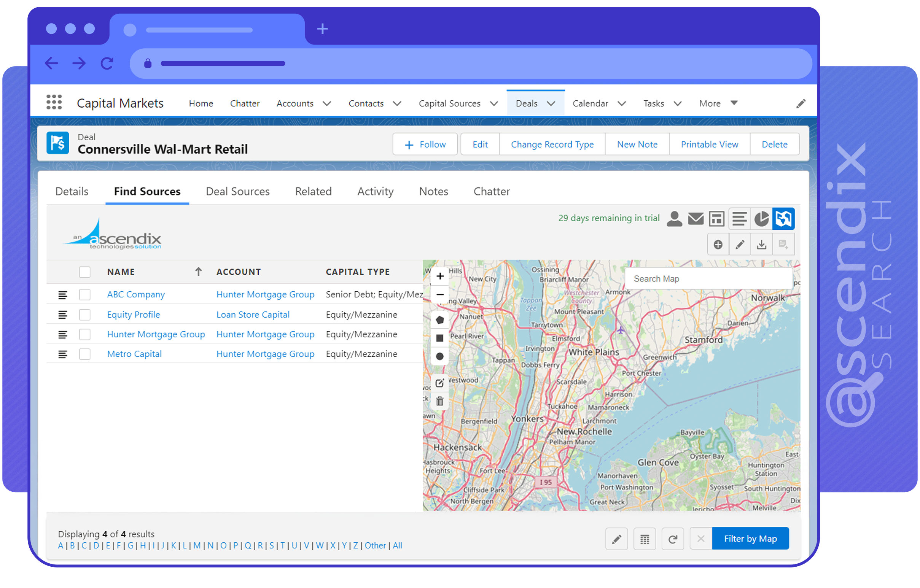920x588 pixels.
Task: Open row actions icon for Metro Capital
Action: (63, 354)
